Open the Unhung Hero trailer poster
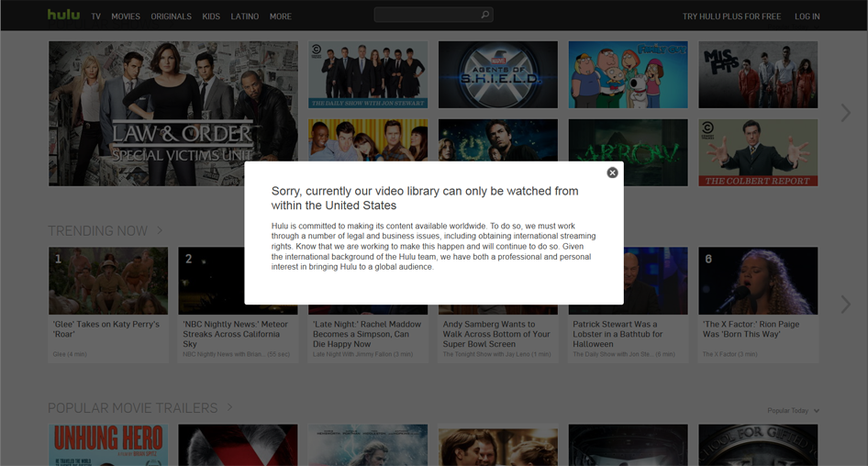 point(108,445)
